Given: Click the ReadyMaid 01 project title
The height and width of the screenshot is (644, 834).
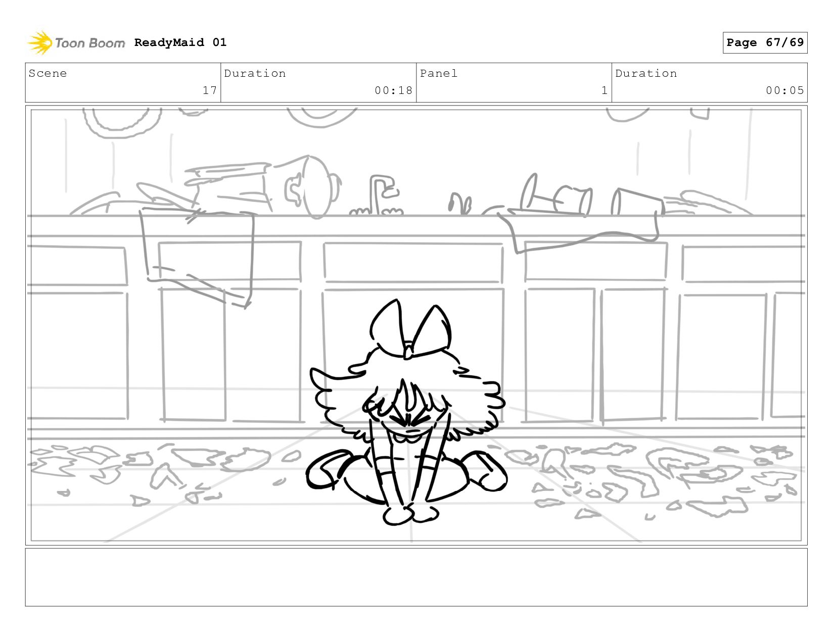Looking at the screenshot, I should (x=180, y=42).
